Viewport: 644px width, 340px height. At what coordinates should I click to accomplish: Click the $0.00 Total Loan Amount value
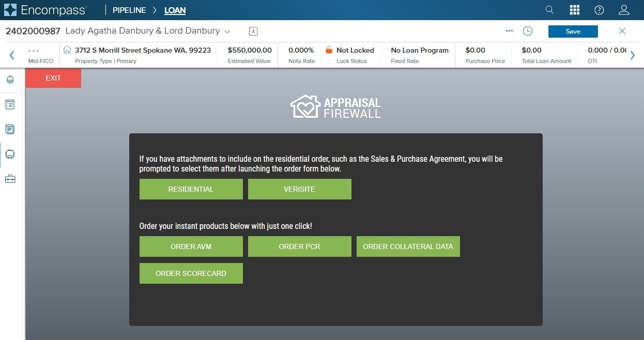pos(532,50)
